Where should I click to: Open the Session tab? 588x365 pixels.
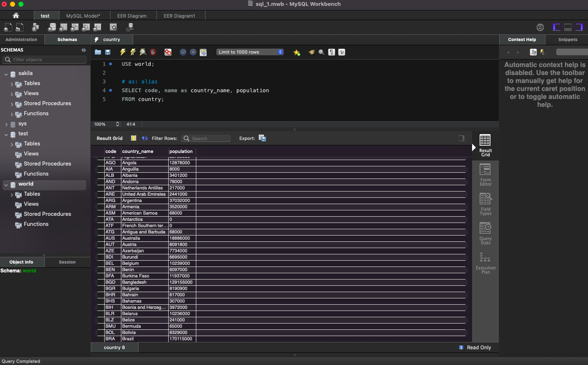tap(67, 262)
